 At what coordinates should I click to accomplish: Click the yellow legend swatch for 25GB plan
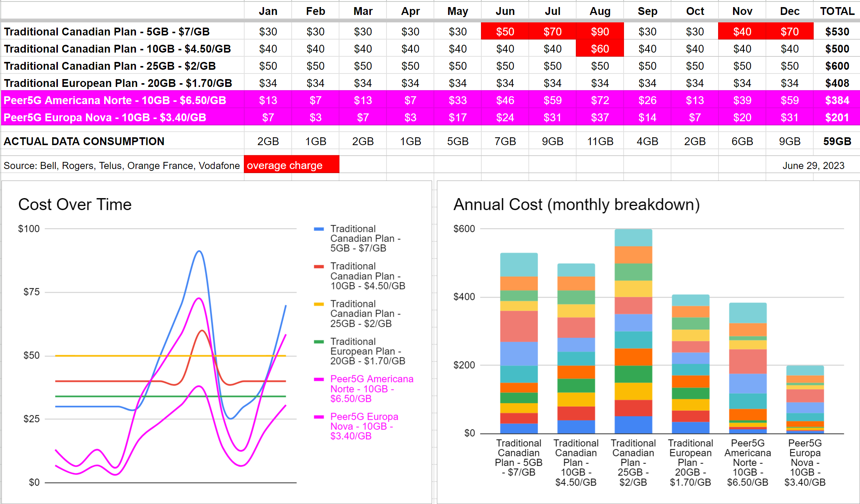pyautogui.click(x=319, y=304)
